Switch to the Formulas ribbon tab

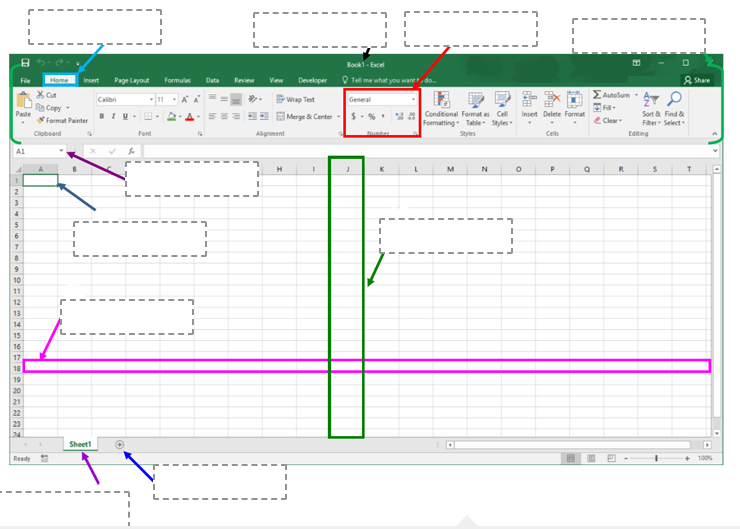pyautogui.click(x=177, y=80)
